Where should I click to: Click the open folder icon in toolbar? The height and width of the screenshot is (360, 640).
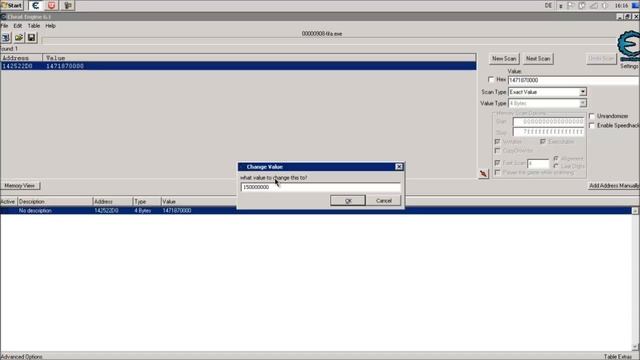point(19,38)
